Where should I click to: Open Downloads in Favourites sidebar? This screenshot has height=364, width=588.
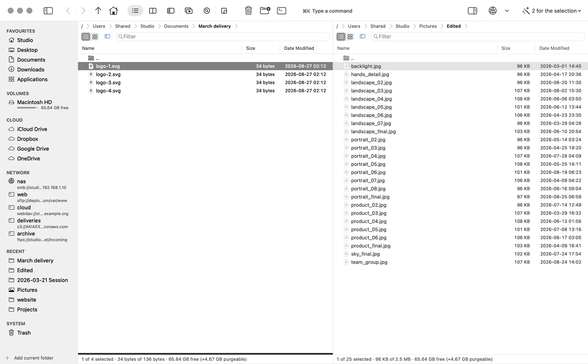tap(31, 69)
